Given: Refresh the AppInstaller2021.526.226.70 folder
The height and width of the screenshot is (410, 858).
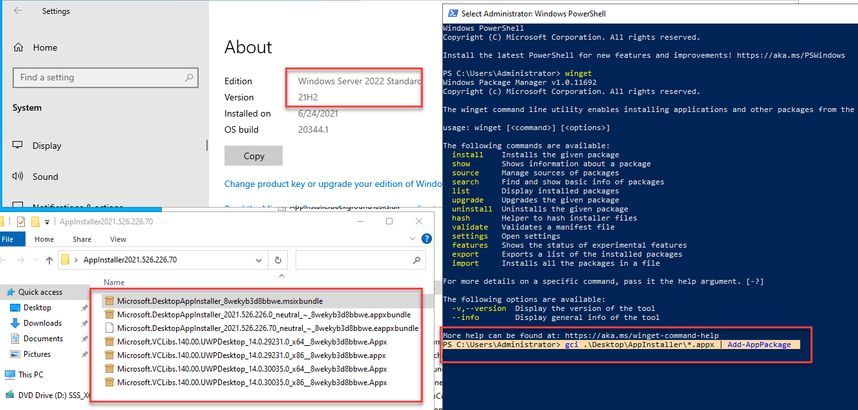Looking at the screenshot, I should [x=277, y=260].
